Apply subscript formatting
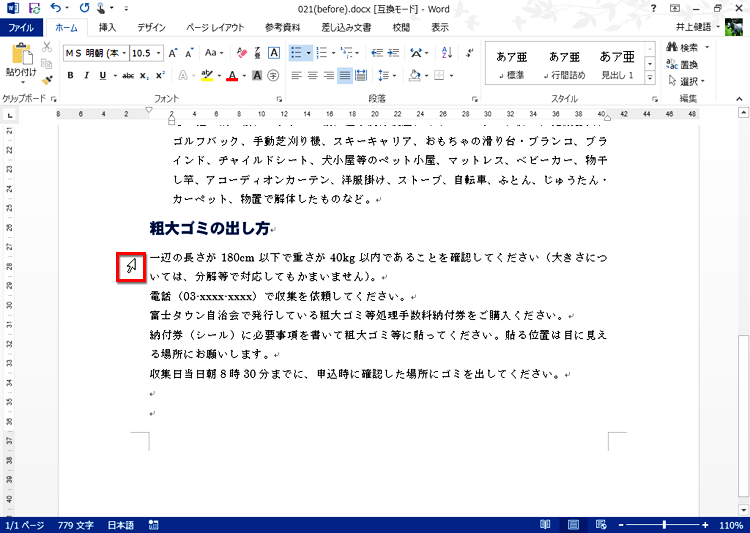The width and height of the screenshot is (750, 533). click(144, 76)
